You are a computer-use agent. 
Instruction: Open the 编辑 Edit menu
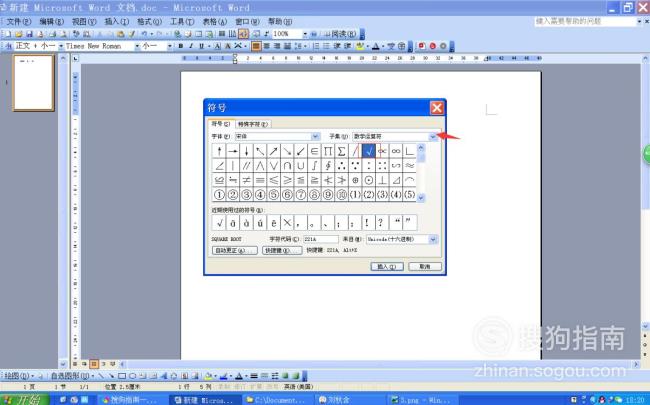(x=51, y=22)
